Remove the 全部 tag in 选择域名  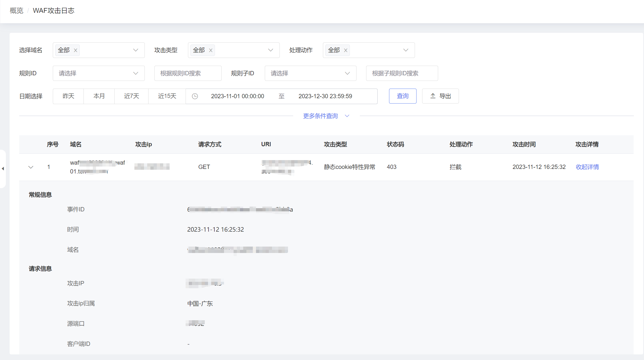tap(75, 50)
